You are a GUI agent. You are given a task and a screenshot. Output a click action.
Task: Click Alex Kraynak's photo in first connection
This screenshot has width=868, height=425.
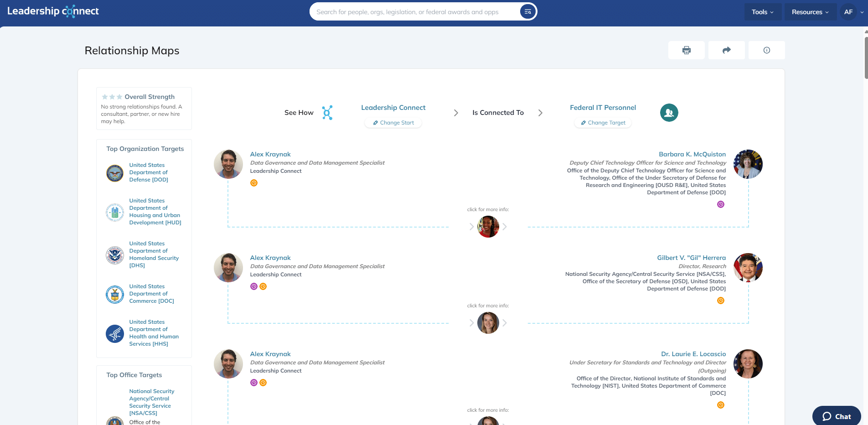click(x=228, y=164)
